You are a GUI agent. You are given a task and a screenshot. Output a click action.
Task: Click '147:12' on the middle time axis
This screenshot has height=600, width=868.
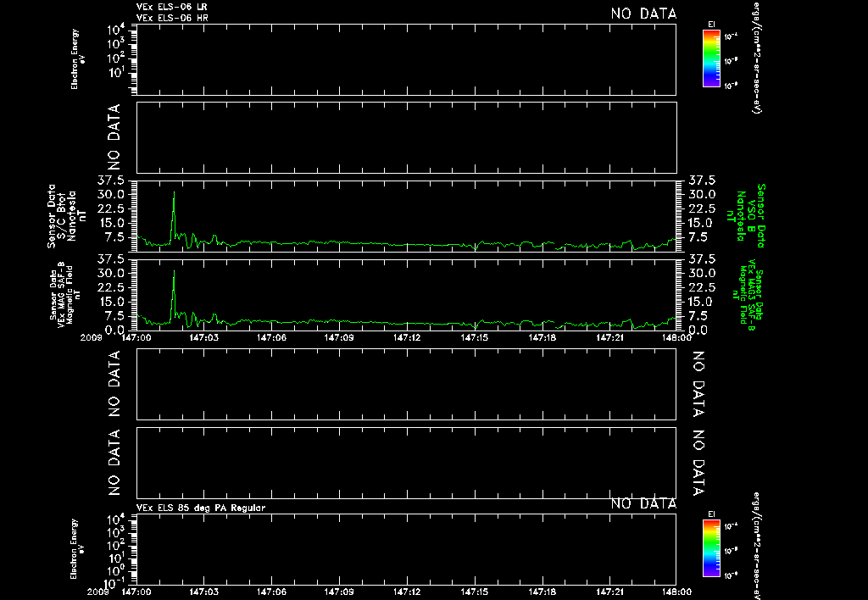pos(407,337)
